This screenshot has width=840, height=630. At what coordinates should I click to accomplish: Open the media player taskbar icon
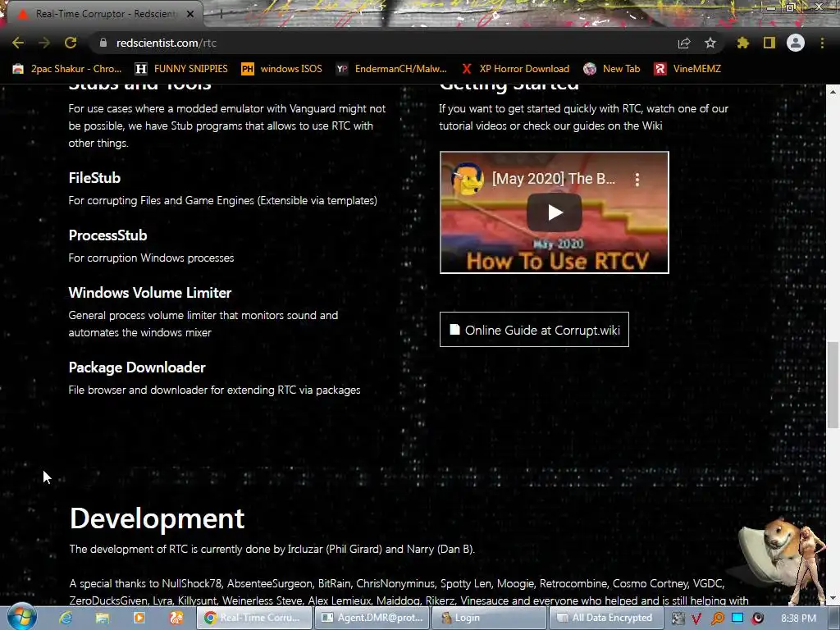click(139, 618)
